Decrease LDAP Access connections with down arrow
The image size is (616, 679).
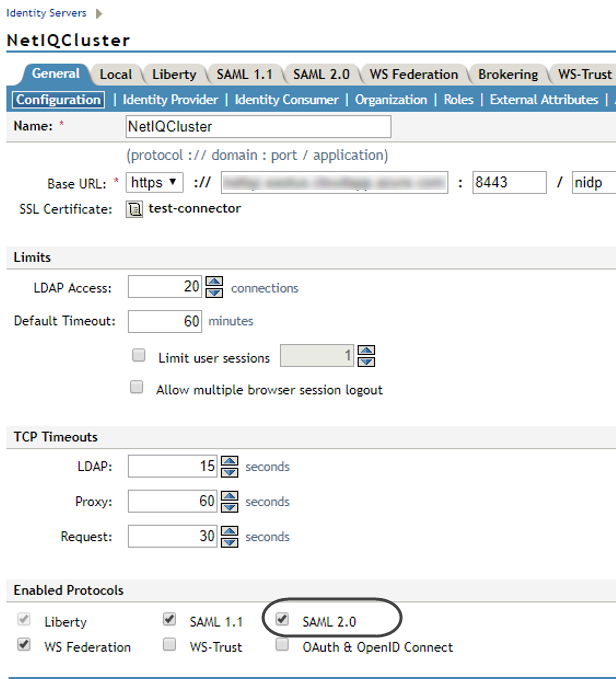214,293
